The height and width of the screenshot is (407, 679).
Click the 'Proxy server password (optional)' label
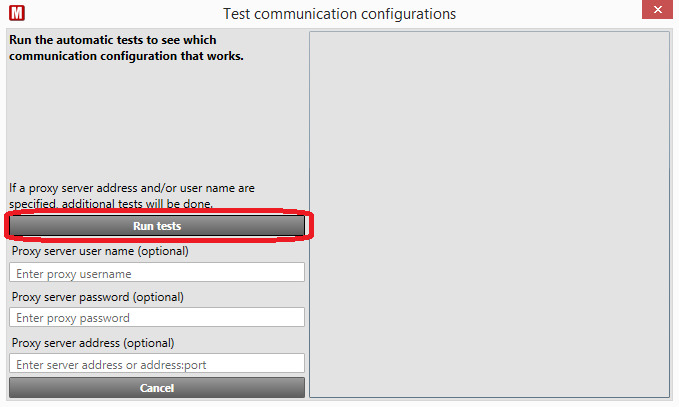tap(97, 297)
